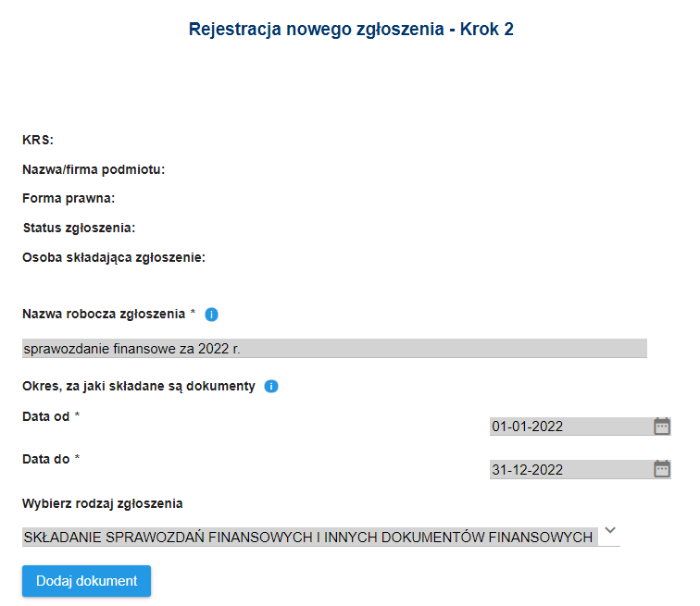
Task: Click info icon next to Okres label
Action: point(271,387)
